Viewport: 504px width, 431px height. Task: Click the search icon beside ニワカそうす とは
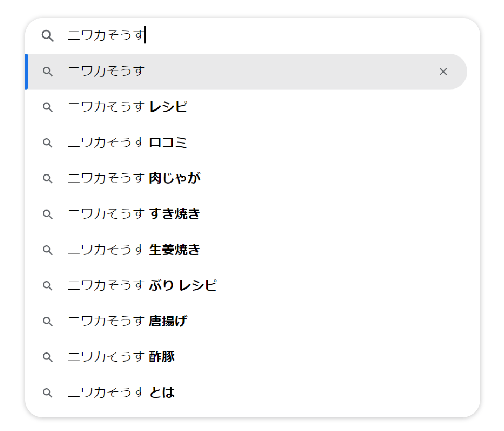(47, 393)
